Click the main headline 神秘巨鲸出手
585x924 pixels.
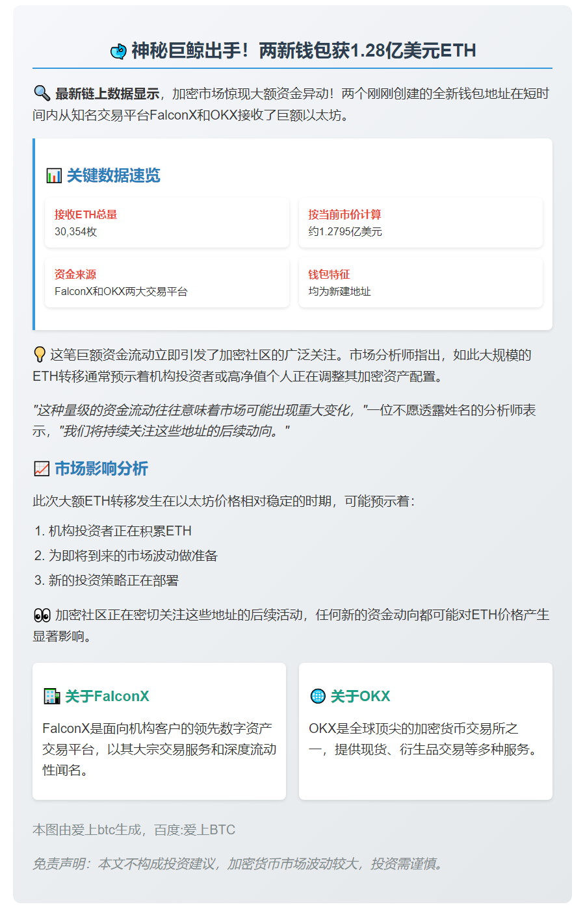pos(304,51)
